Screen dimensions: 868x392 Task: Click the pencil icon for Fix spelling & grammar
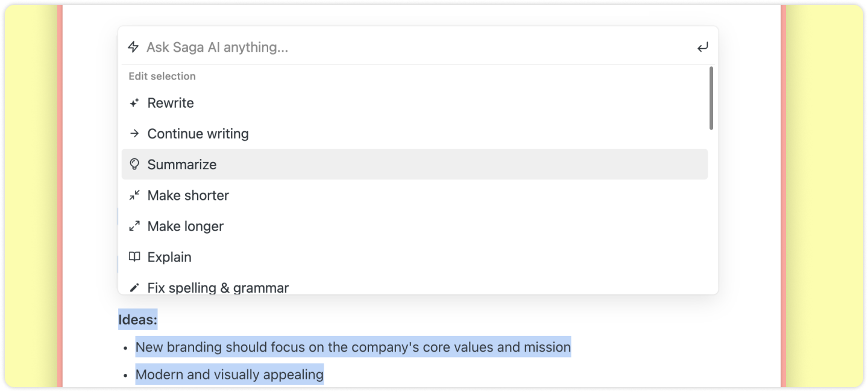[x=134, y=288]
